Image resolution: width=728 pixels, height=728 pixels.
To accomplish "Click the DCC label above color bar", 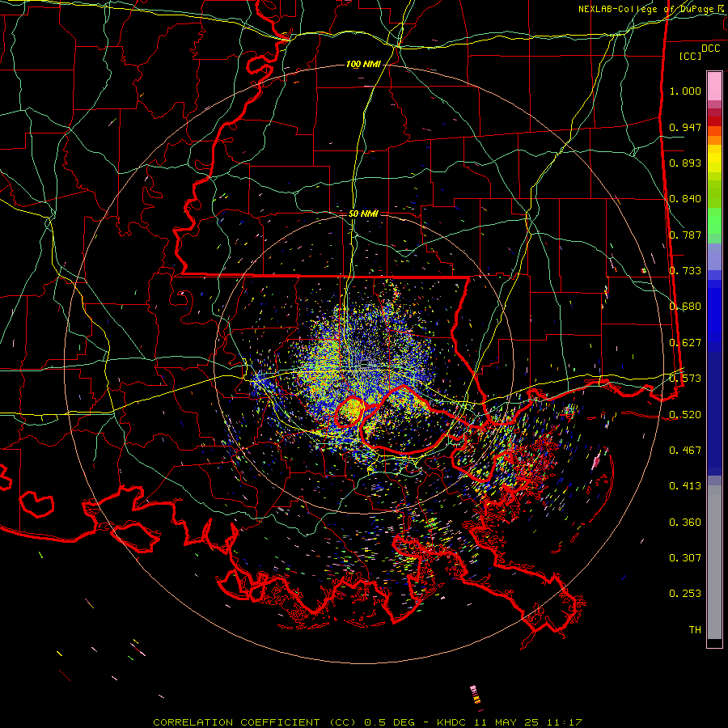I will [710, 49].
